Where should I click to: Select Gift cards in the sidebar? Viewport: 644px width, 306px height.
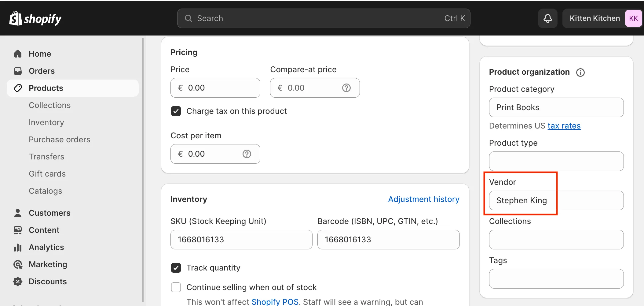(47, 174)
